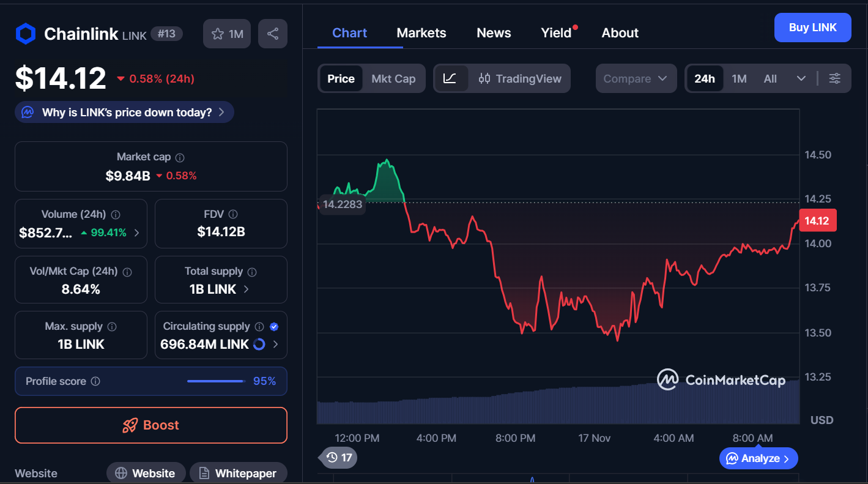The height and width of the screenshot is (484, 868).
Task: Switch chart to Mkt Cap
Action: pyautogui.click(x=393, y=78)
